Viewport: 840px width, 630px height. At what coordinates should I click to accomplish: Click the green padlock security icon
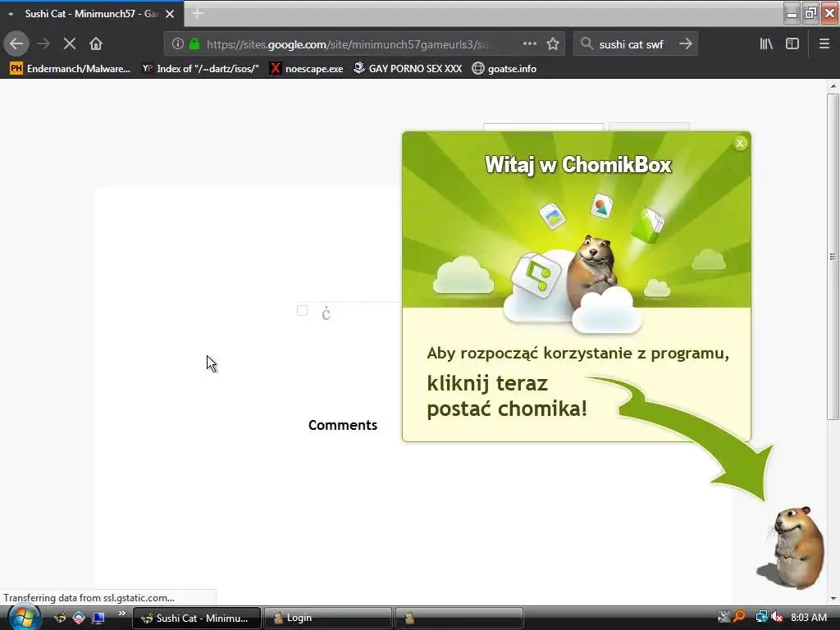pos(194,44)
